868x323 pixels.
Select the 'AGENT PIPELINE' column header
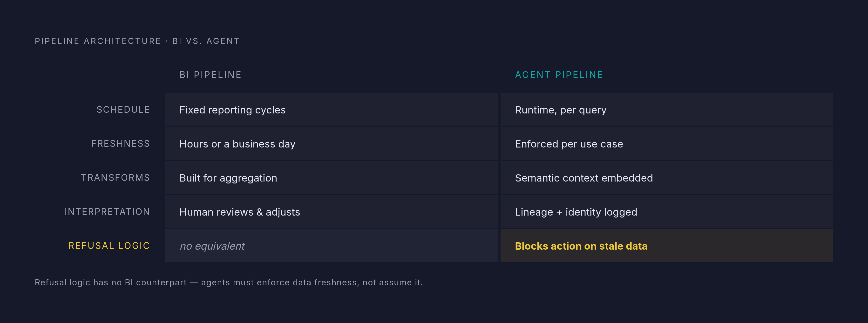[x=559, y=75]
